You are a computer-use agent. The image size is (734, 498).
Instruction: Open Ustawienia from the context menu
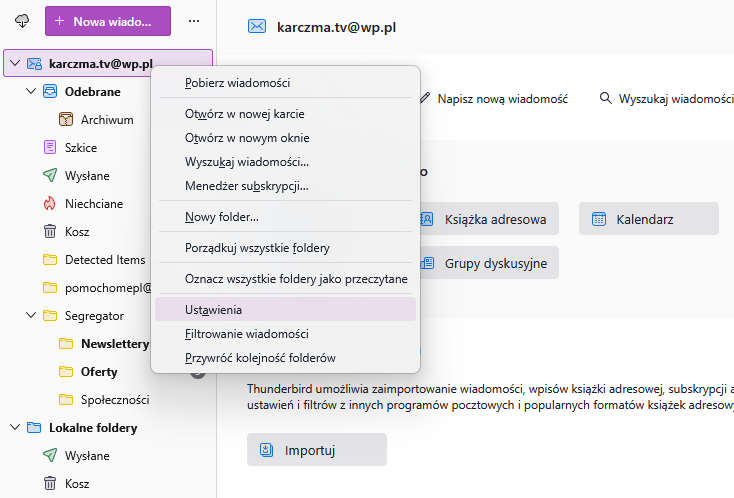285,309
